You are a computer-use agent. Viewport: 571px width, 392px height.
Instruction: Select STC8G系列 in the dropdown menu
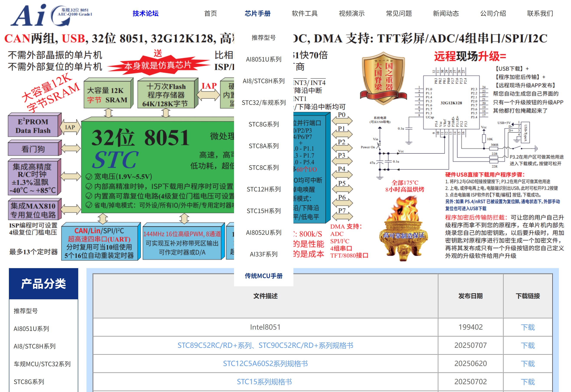pyautogui.click(x=264, y=124)
